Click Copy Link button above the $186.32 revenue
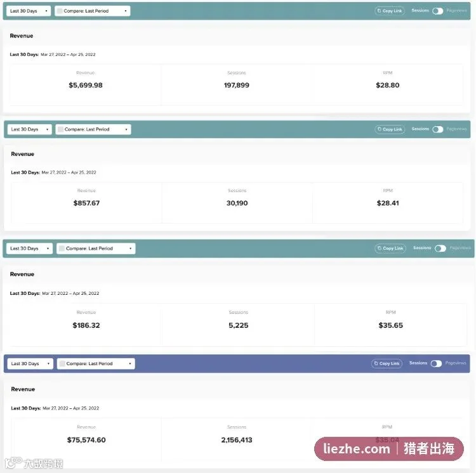 pyautogui.click(x=390, y=249)
